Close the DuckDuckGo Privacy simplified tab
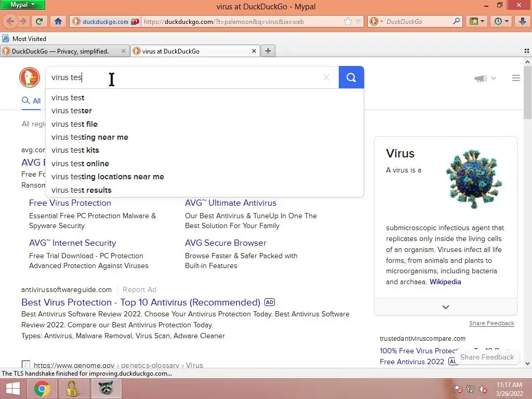Viewport: 532px width, 399px height. (124, 51)
